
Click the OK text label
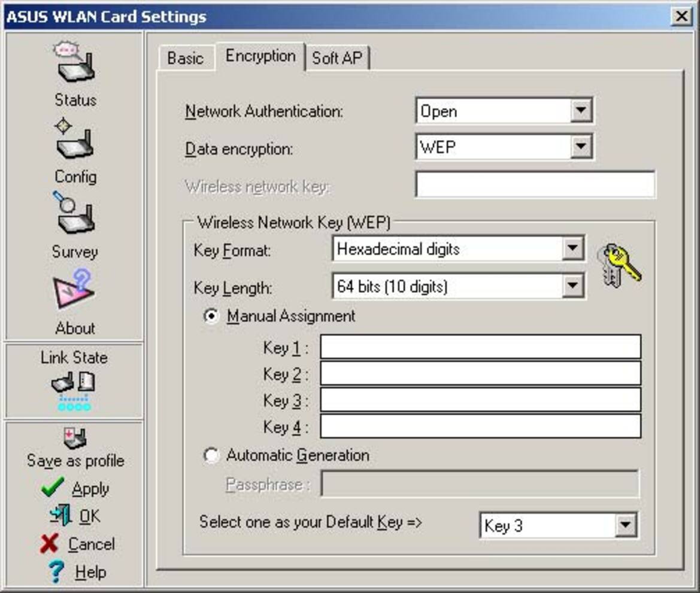[90, 516]
